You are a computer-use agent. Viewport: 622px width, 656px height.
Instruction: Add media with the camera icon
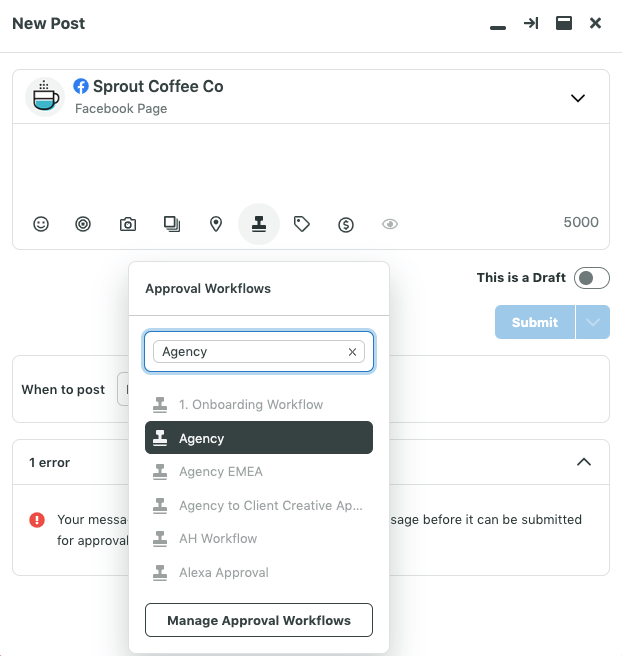click(128, 224)
